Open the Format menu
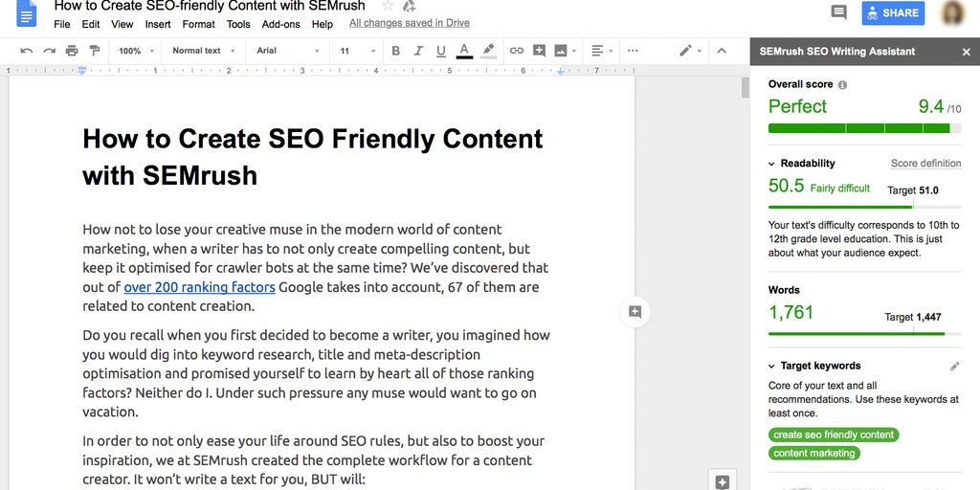The height and width of the screenshot is (490, 980). 198,24
